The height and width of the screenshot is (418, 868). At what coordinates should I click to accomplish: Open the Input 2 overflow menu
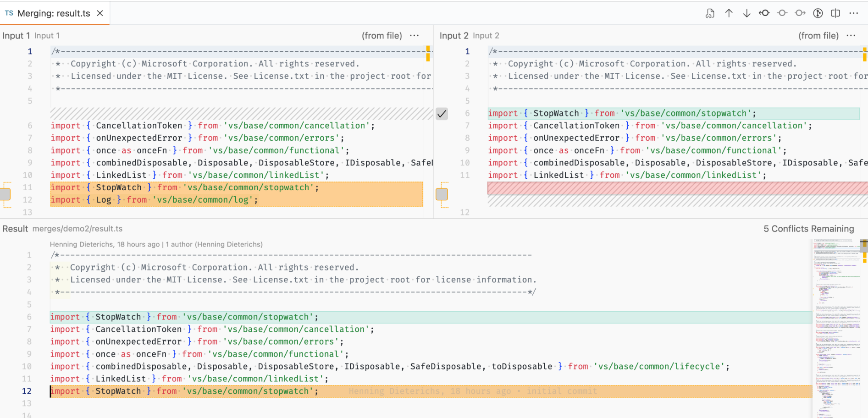pos(851,35)
